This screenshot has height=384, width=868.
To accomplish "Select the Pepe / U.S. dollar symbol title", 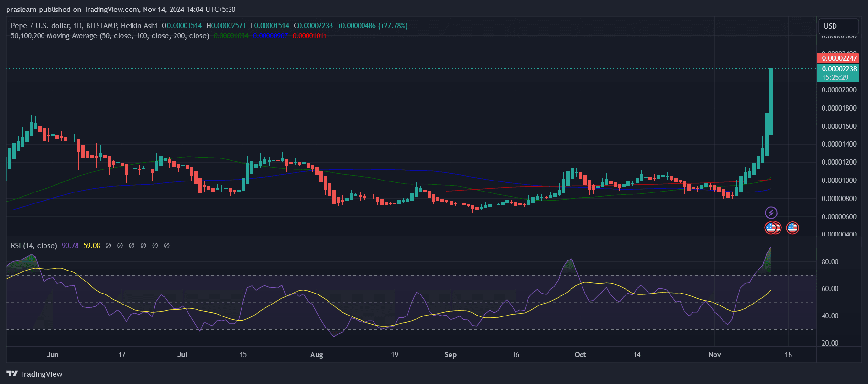I will coord(84,26).
